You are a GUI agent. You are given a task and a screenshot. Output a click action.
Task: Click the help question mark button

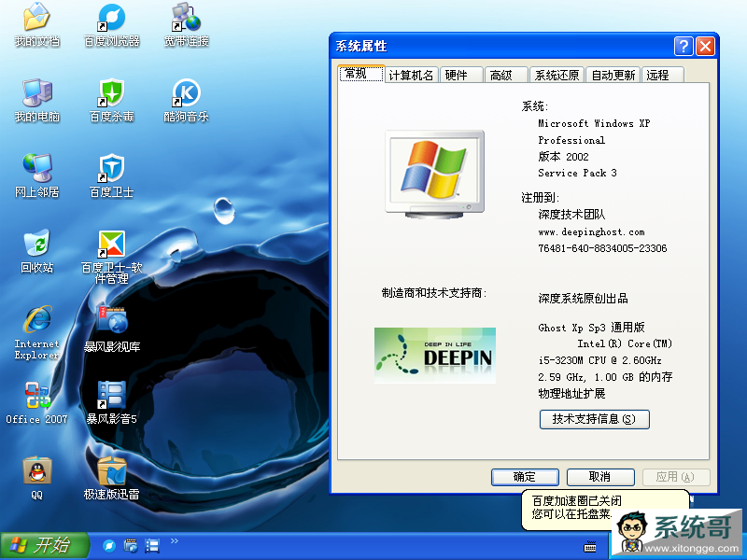tap(684, 46)
